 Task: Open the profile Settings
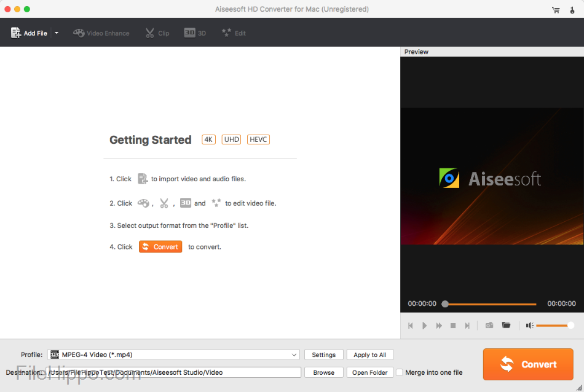(323, 355)
